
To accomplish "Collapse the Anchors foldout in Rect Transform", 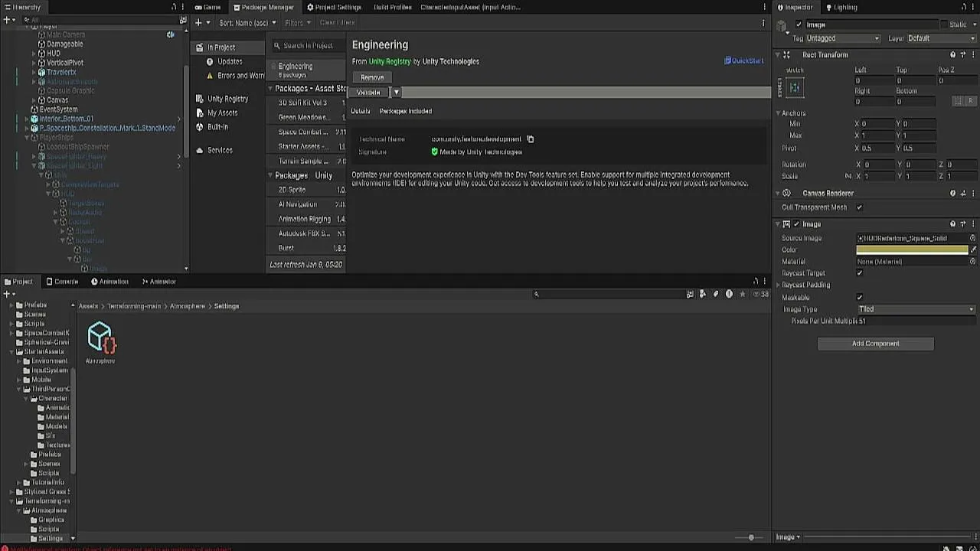I will point(779,113).
